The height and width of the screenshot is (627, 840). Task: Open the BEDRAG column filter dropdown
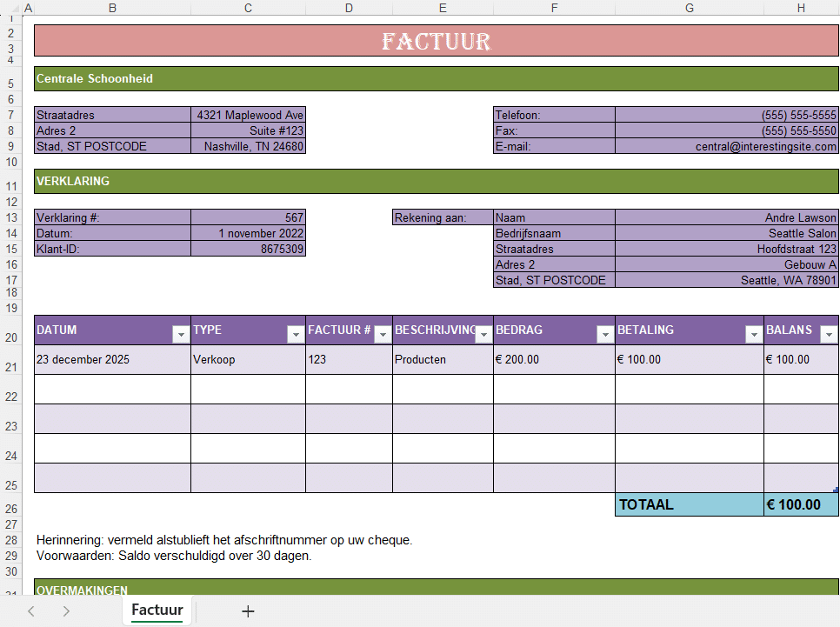[x=604, y=333]
